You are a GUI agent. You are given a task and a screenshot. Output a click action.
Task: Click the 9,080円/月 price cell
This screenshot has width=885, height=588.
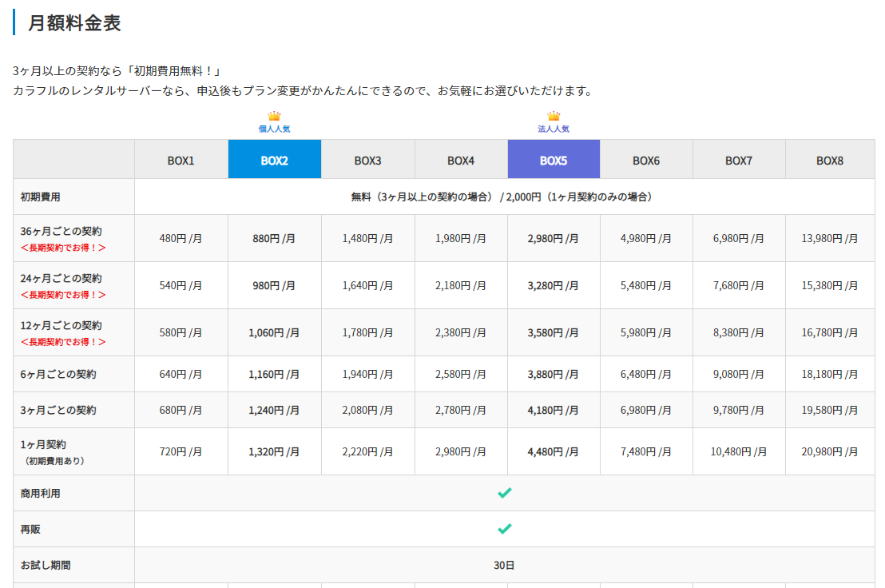click(738, 374)
